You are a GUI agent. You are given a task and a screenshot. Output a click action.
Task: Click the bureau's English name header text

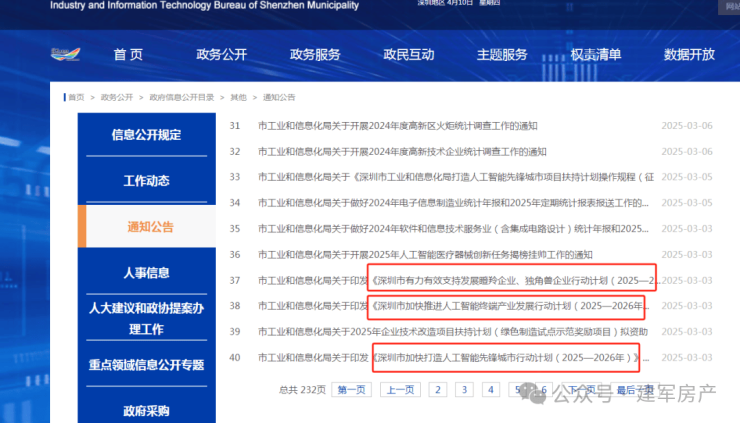204,5
